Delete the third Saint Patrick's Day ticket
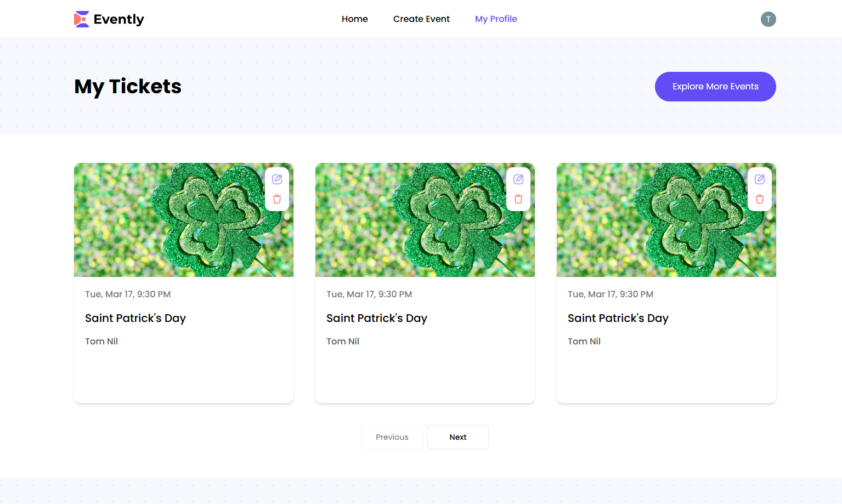 pyautogui.click(x=760, y=199)
